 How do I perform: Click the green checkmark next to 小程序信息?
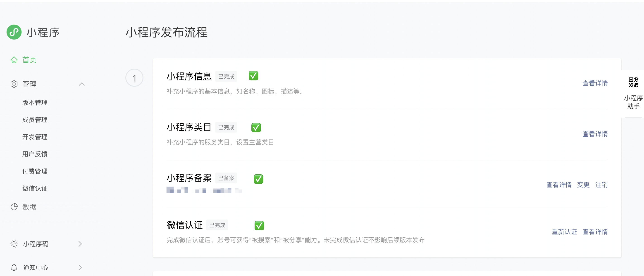(253, 76)
